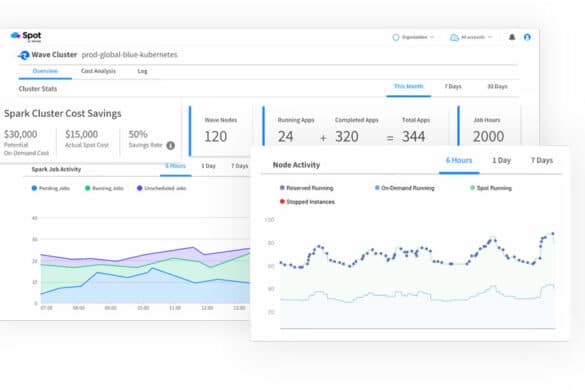The image size is (585, 390).
Task: Toggle the Spot Running legend series
Action: (491, 188)
